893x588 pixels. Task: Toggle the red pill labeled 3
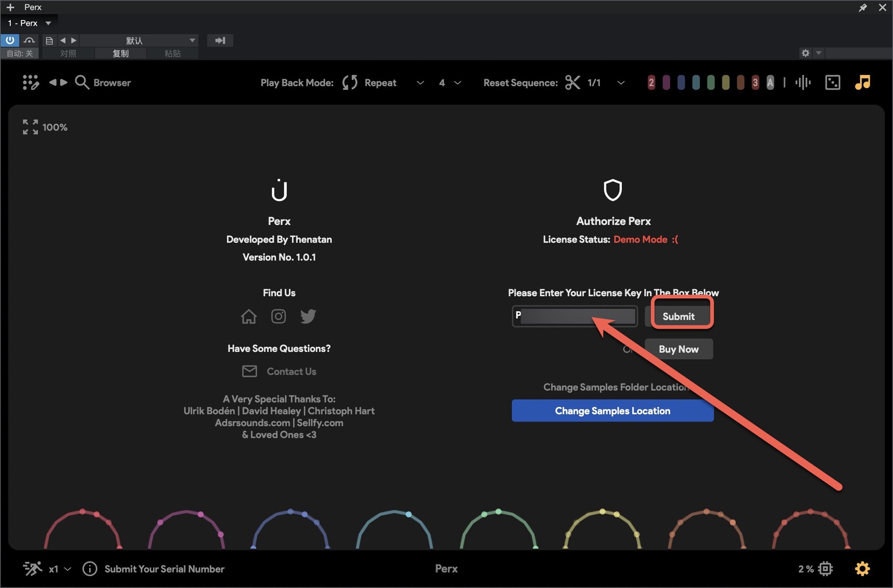[755, 83]
